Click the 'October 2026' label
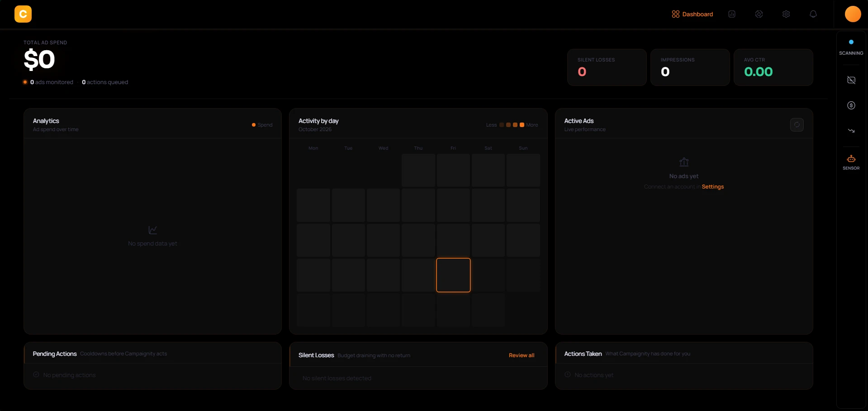868x411 pixels. pos(315,129)
